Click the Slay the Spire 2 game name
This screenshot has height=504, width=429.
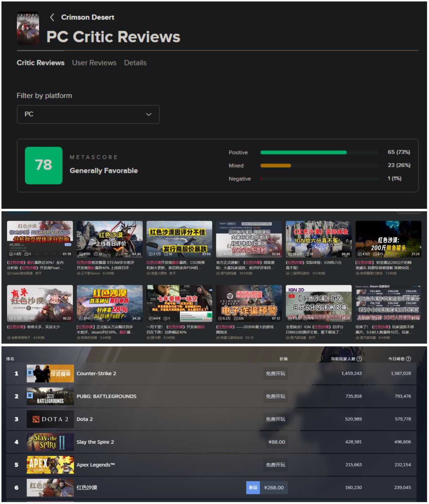(x=95, y=442)
